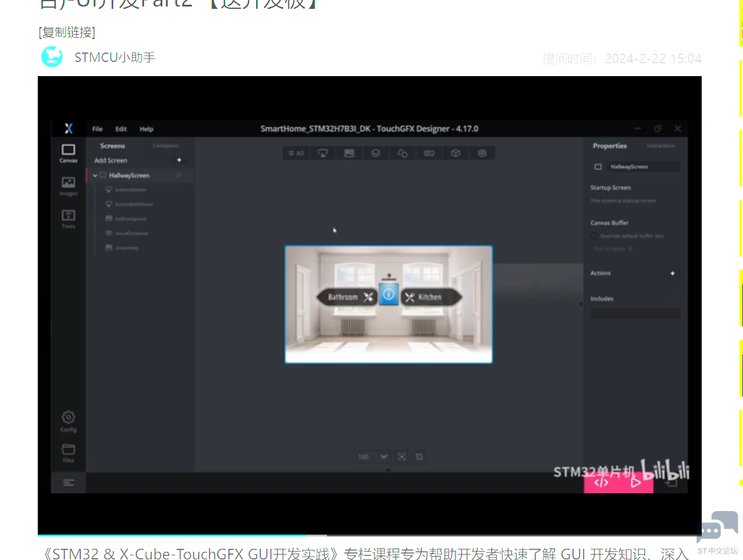
Task: Open the Help menu
Action: [x=146, y=129]
